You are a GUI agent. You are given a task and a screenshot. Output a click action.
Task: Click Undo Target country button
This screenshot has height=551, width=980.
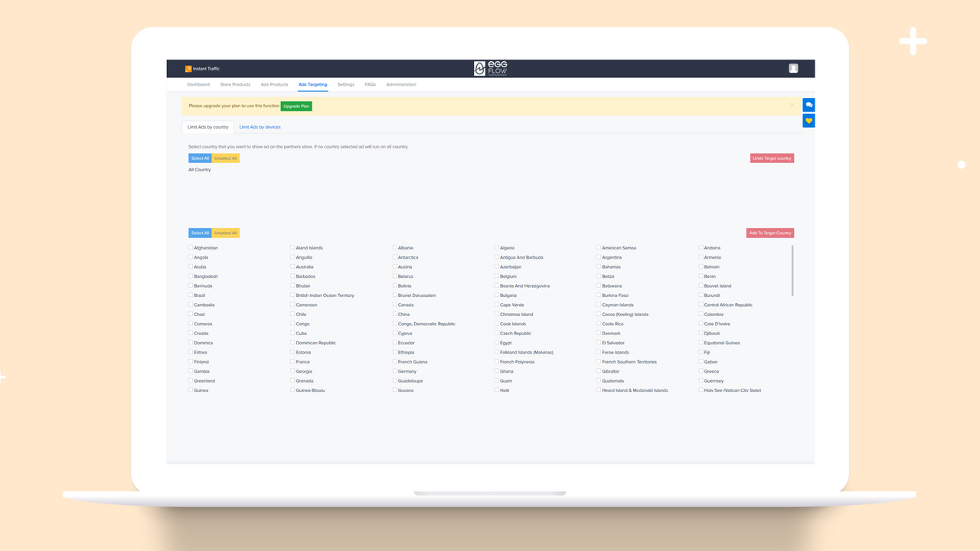coord(772,158)
